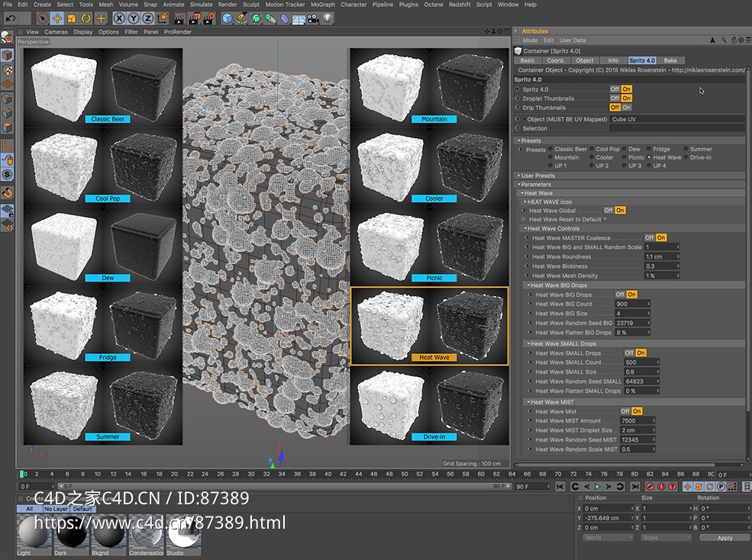The width and height of the screenshot is (752, 560).
Task: Click the Render to Picture Viewer icon
Action: pyautogui.click(x=193, y=18)
